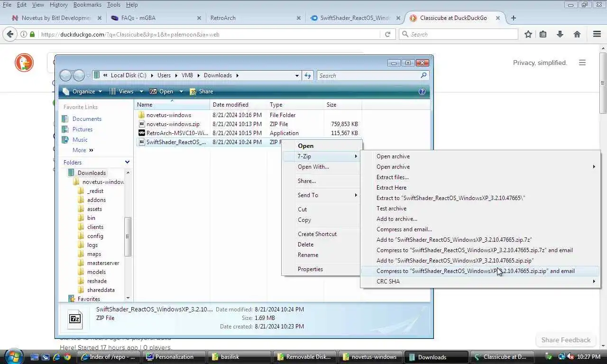Open the Music favorite link
This screenshot has width=607, height=364.
pos(80,140)
